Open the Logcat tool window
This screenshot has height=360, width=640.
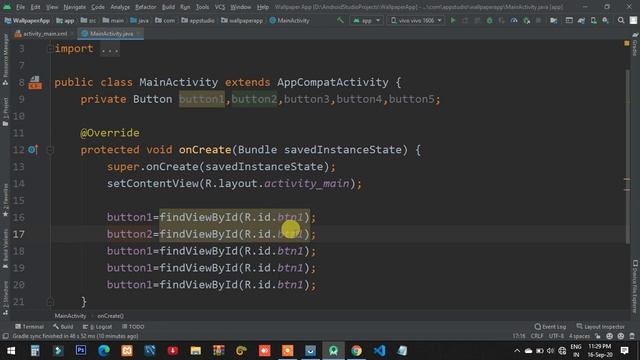point(97,327)
